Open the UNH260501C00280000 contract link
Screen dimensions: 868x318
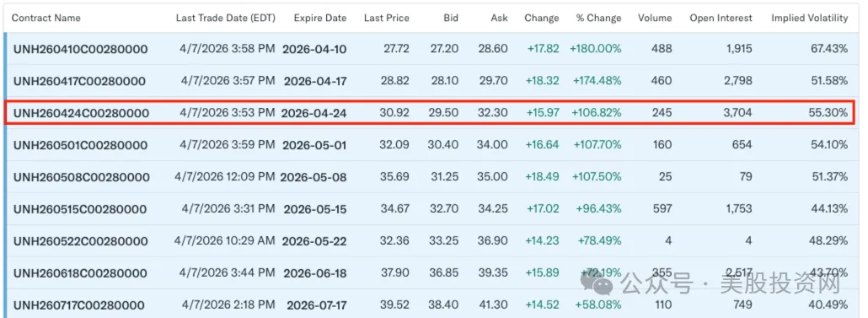(79, 145)
